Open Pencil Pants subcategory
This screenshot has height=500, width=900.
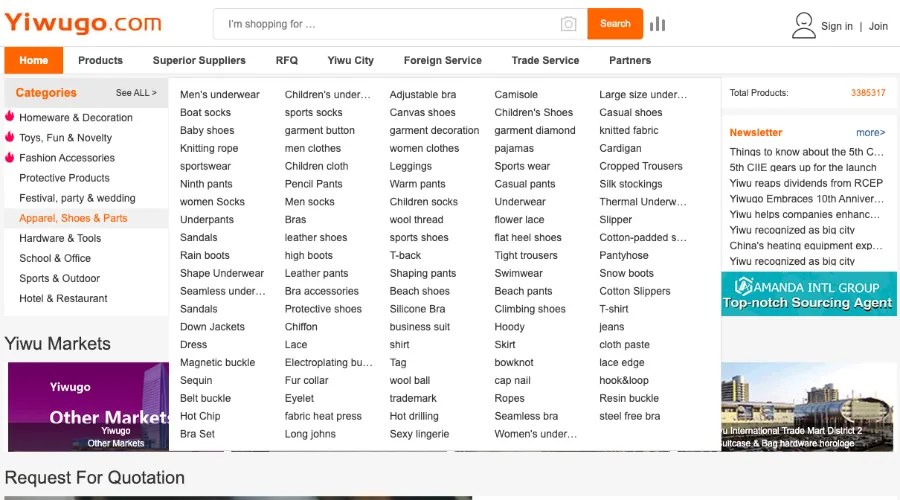tap(313, 184)
